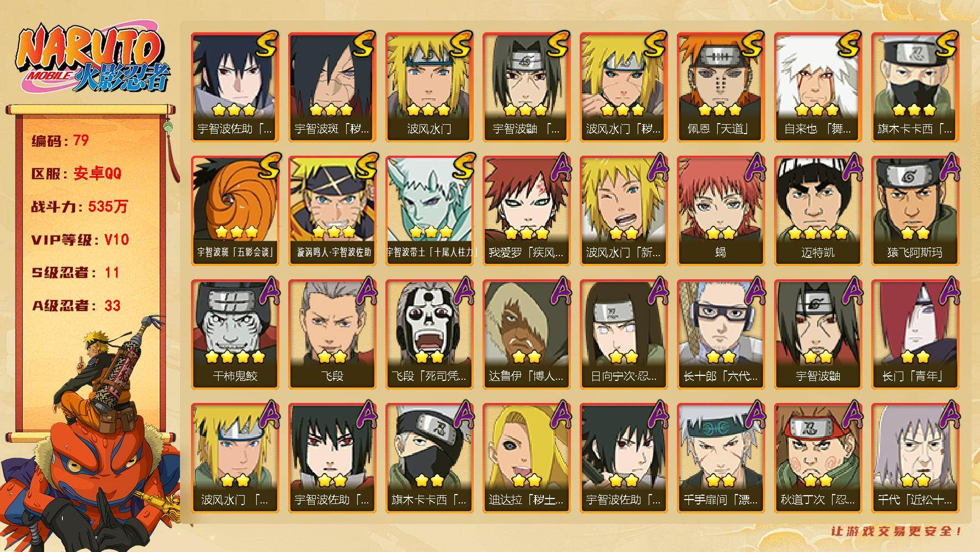Select the 漩涡鸣人·宇智波佐助 card
Viewport: 980px width, 552px height.
(x=331, y=211)
